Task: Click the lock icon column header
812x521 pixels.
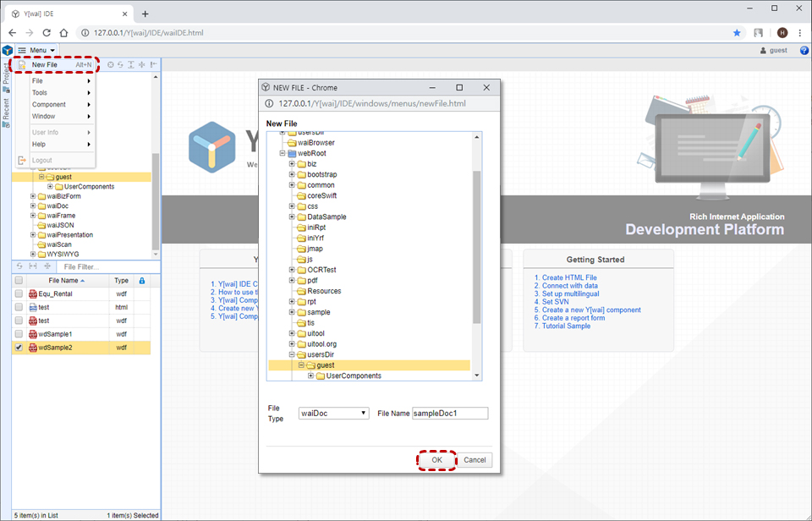Action: (142, 281)
